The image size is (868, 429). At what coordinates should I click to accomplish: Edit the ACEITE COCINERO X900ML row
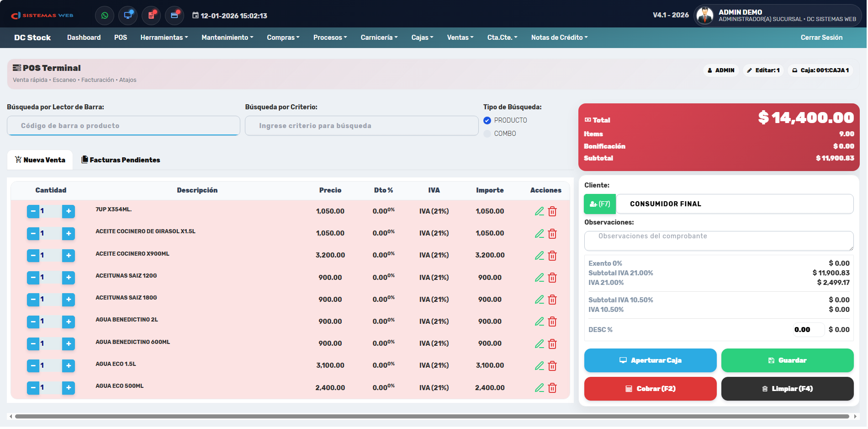coord(539,255)
